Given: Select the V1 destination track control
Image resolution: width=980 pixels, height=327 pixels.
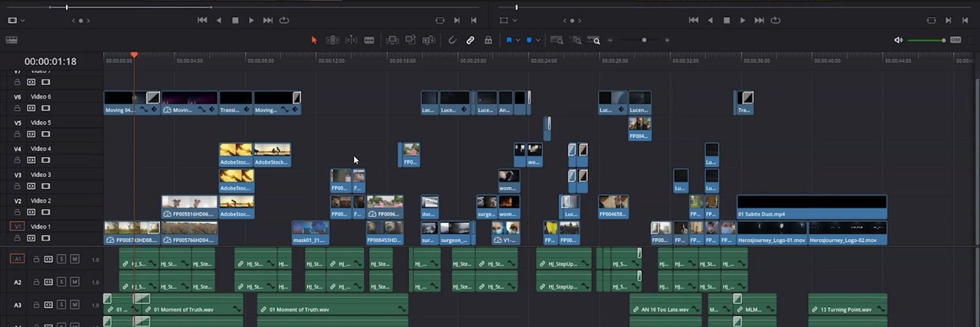Looking at the screenshot, I should tap(18, 226).
